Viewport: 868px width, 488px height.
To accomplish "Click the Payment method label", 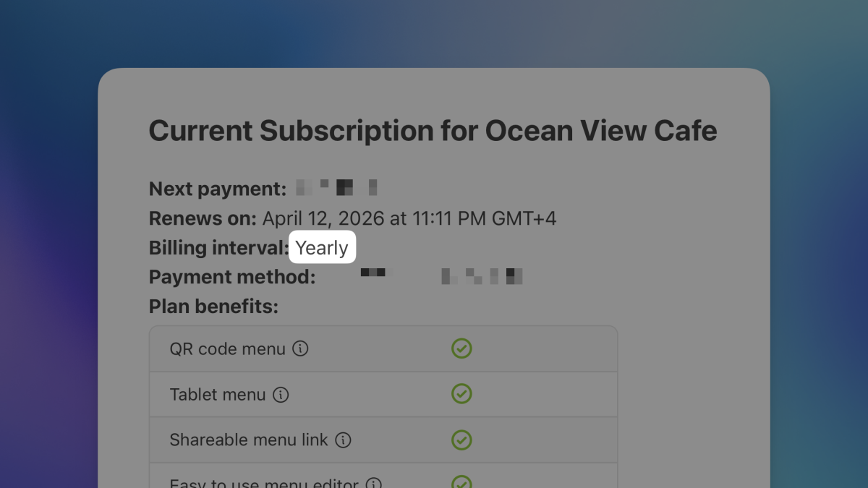I will (x=232, y=277).
